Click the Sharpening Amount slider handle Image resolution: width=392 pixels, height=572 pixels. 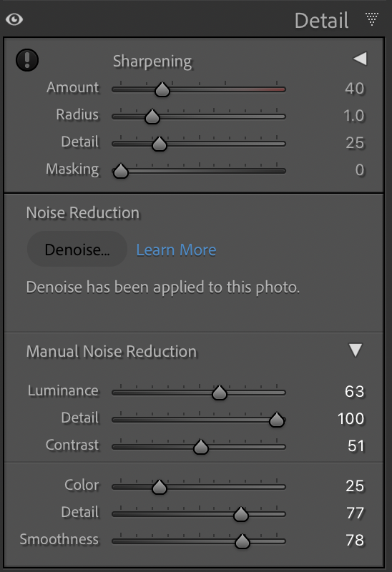click(162, 89)
